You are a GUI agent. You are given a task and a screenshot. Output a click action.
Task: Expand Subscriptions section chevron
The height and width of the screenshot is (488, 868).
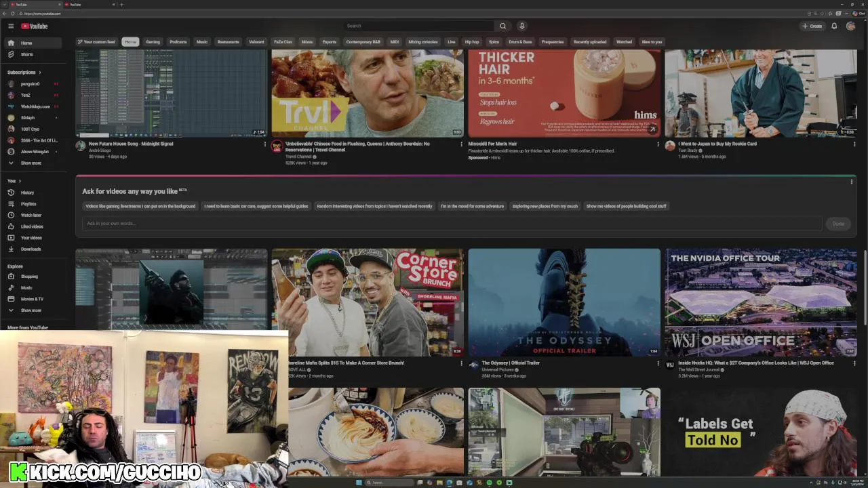[39, 73]
